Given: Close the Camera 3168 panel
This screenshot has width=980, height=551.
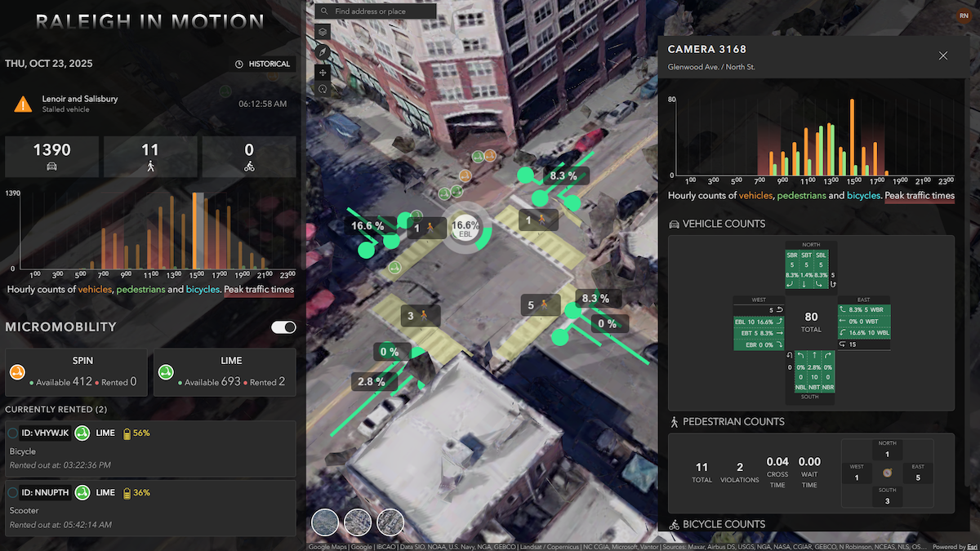Looking at the screenshot, I should (x=942, y=56).
